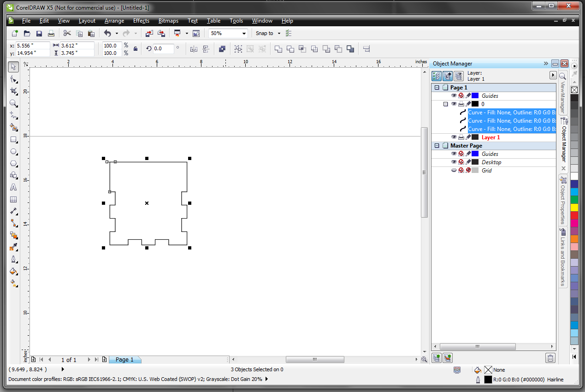Undo the last action
Viewport: 585px width, 392px height.
coord(108,33)
